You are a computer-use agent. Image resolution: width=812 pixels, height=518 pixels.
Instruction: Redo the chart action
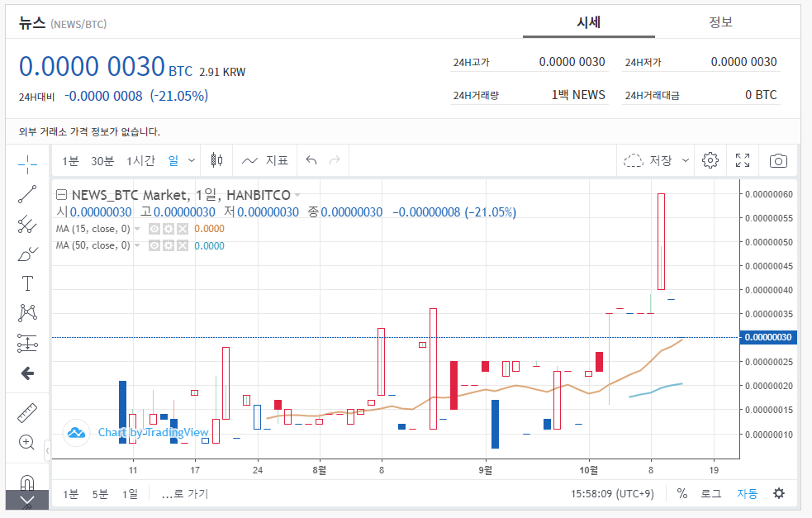[335, 160]
